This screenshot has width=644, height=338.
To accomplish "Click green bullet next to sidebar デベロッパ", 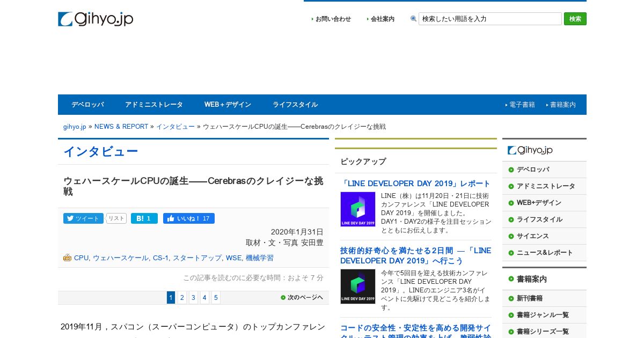I will click(511, 170).
